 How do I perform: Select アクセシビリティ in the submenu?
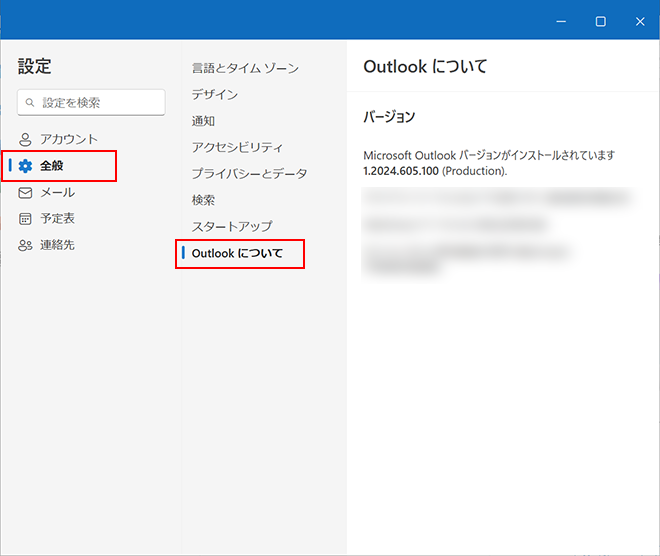pyautogui.click(x=237, y=147)
